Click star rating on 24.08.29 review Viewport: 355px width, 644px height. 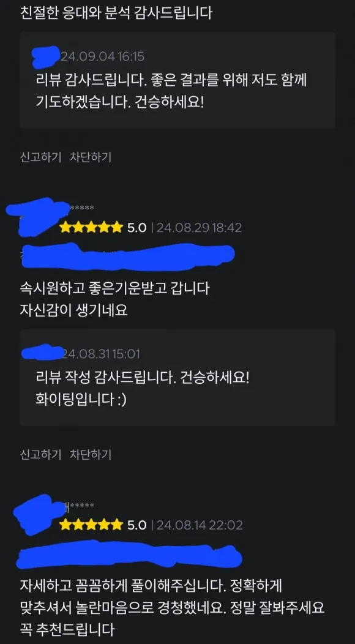(x=91, y=227)
